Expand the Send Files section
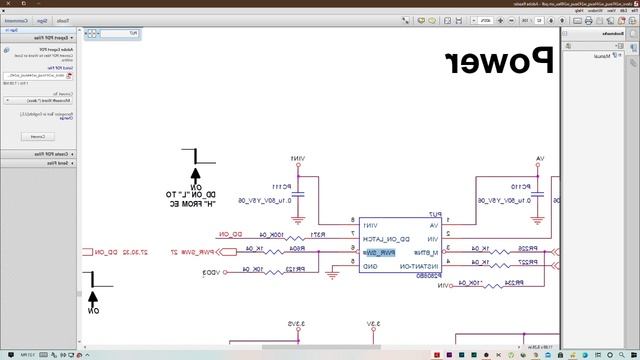The image size is (640, 360). point(72,163)
